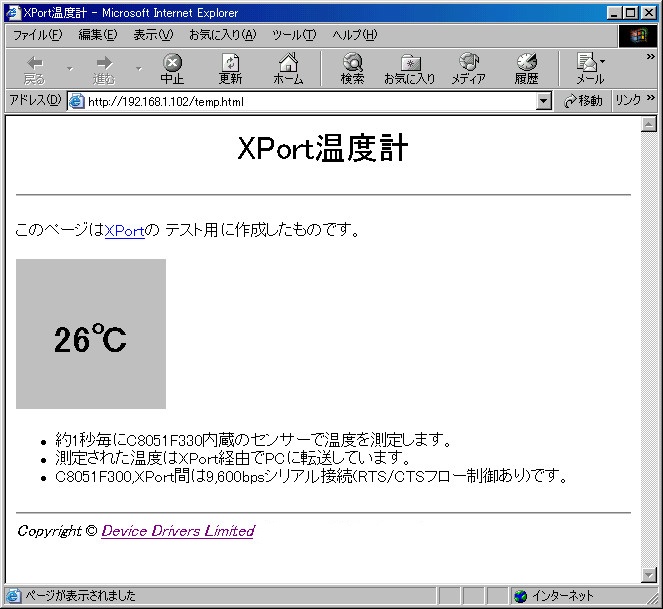Click the Windows logo throbber icon
This screenshot has width=663, height=609.
tap(639, 36)
